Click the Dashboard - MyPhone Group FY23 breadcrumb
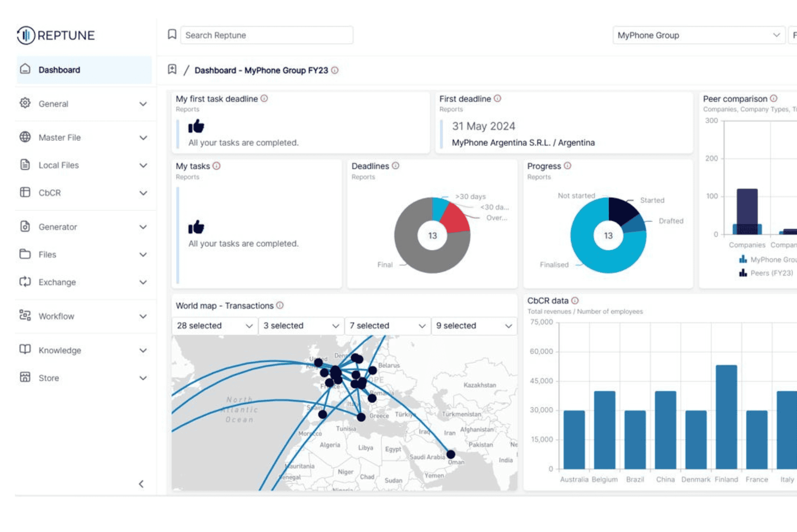Image resolution: width=797 pixels, height=532 pixels. pyautogui.click(x=261, y=70)
